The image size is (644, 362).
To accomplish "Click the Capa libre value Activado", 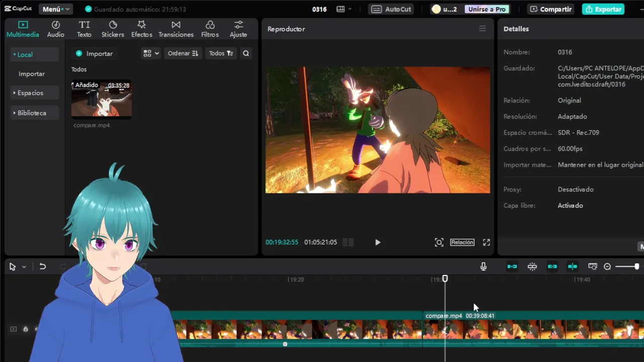I will point(571,206).
